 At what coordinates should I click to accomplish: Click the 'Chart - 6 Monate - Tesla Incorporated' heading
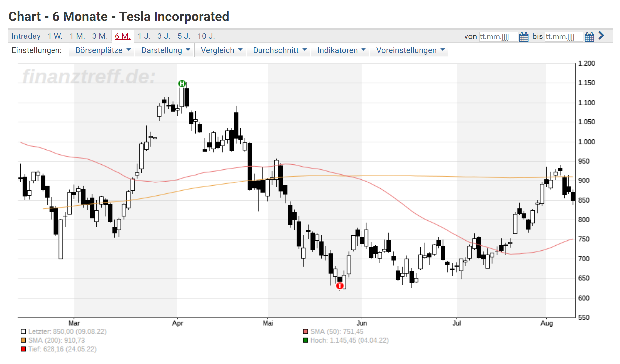(119, 17)
